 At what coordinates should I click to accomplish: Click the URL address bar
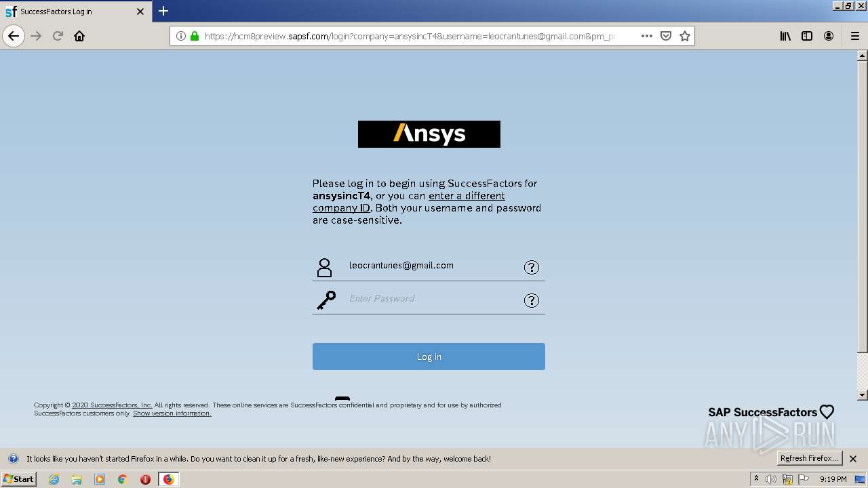tap(410, 36)
